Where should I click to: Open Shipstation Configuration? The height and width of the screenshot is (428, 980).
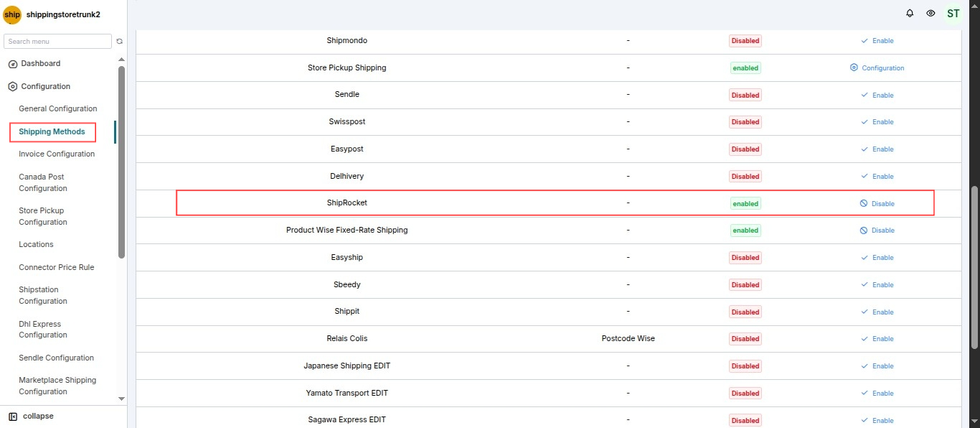[x=43, y=295]
